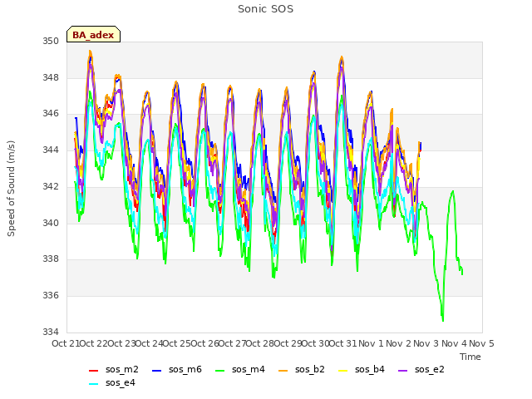Click the Oct 21 x-axis date label
Image resolution: width=532 pixels, height=399 pixels.
(66, 343)
